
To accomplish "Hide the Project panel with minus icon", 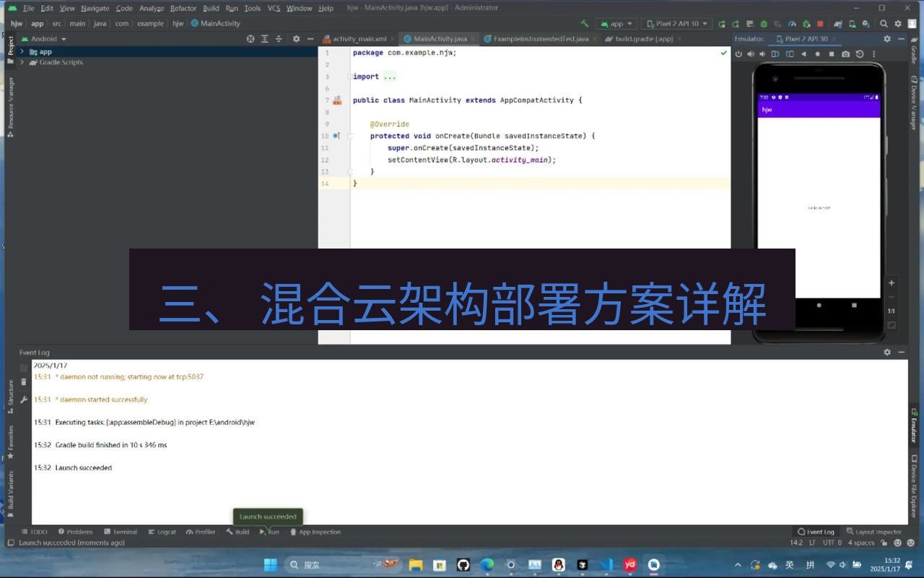I will [310, 38].
